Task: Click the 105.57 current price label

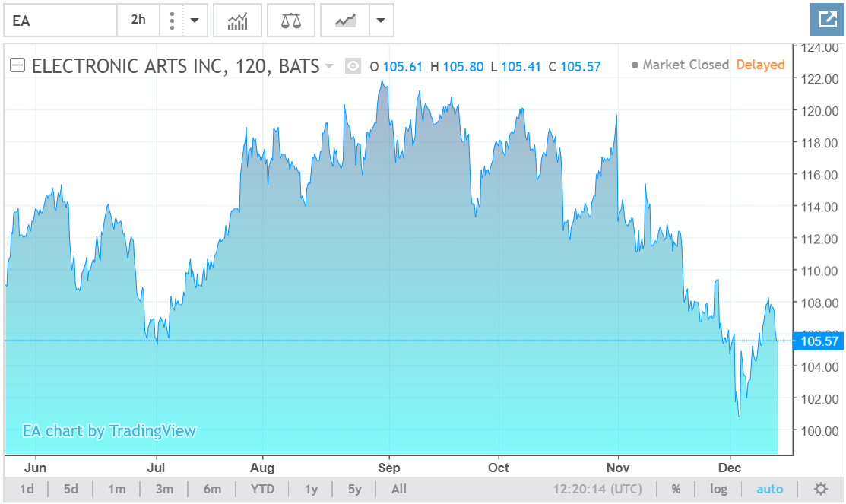Action: pyautogui.click(x=818, y=341)
